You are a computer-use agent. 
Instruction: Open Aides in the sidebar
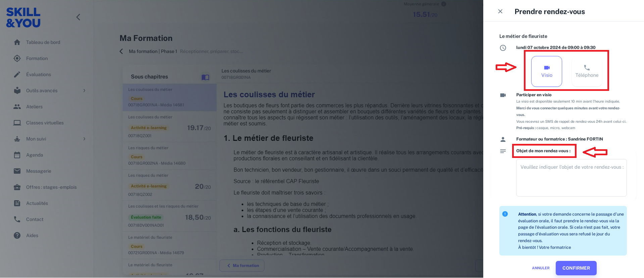pos(32,235)
